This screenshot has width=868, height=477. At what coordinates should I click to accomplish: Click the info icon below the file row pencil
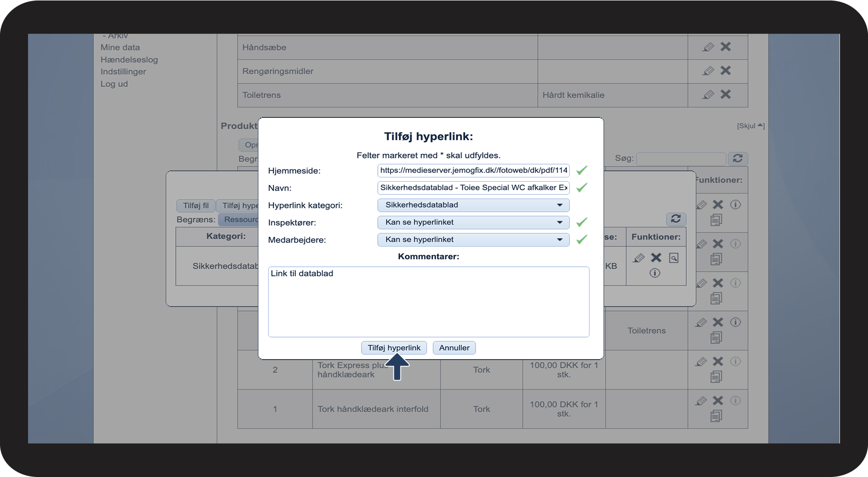point(655,273)
